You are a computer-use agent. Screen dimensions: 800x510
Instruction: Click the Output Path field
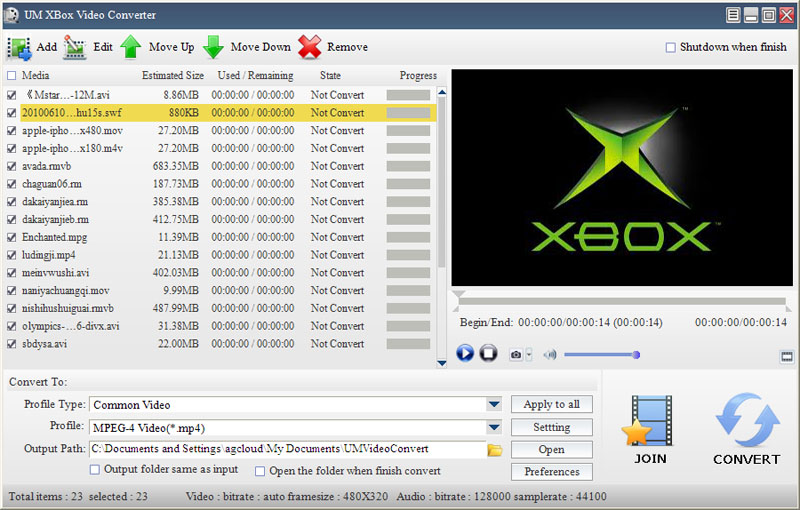pyautogui.click(x=288, y=449)
